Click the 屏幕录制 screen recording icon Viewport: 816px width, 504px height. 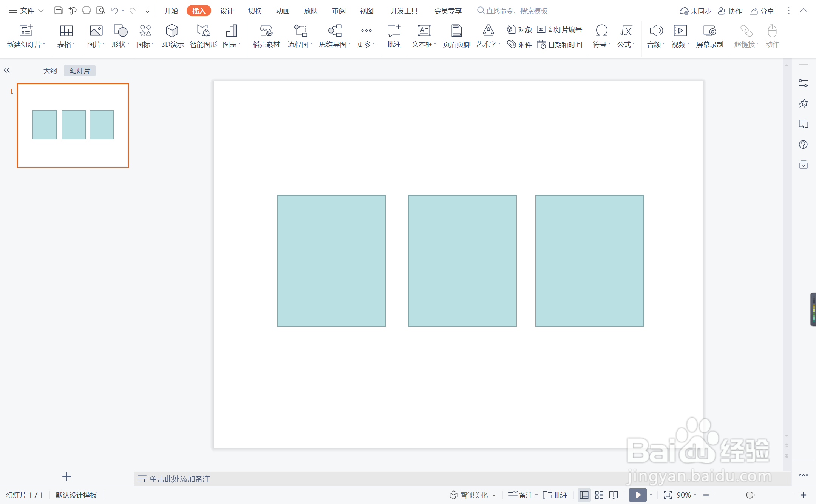[709, 31]
